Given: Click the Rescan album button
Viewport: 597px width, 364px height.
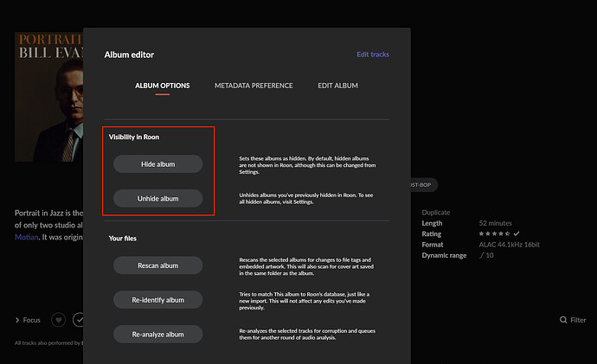Looking at the screenshot, I should (158, 265).
